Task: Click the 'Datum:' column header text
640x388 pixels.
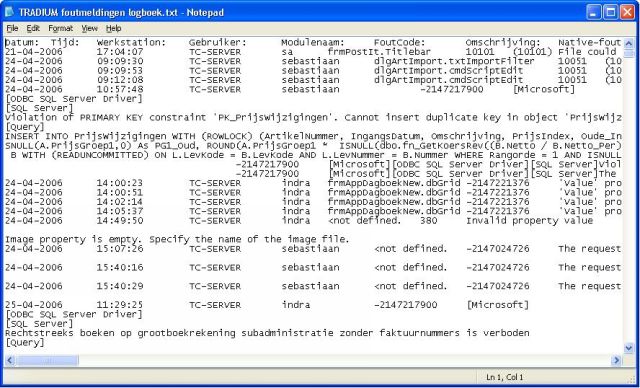Action: point(22,42)
